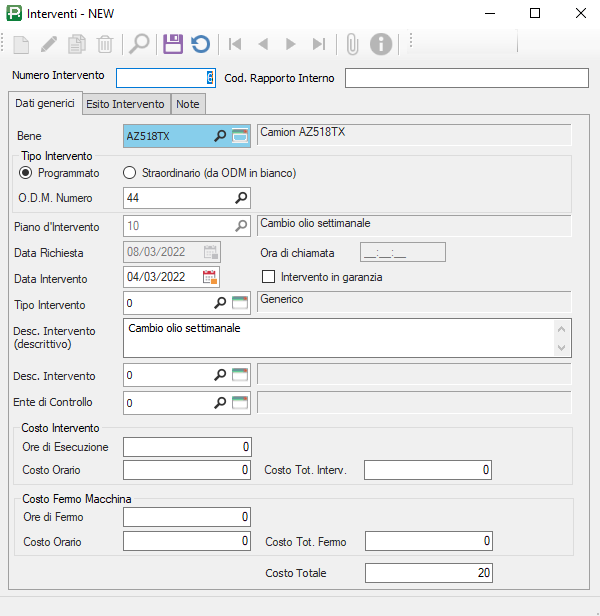Click the Cod. Rapporto Interno text field
600x616 pixels.
(466, 79)
